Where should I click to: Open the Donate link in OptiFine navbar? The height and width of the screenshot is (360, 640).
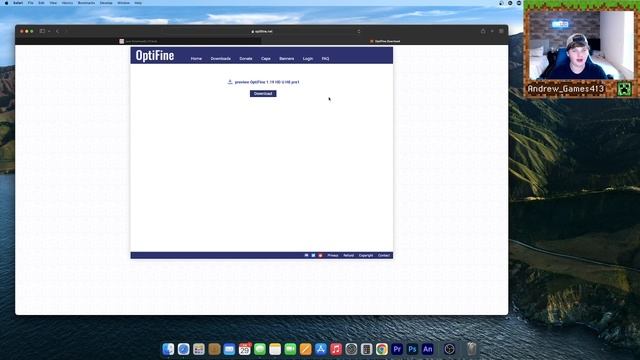tap(246, 58)
